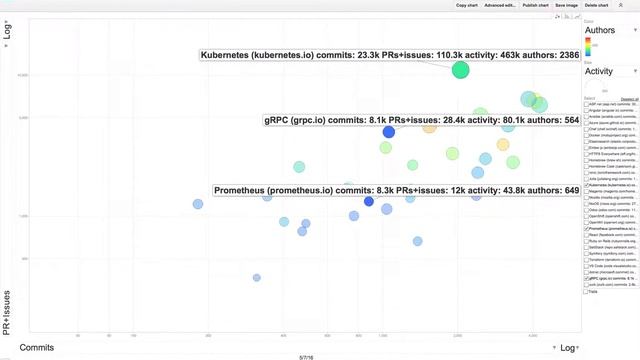This screenshot has width=640, height=360.
Task: Check the SaltStack checkbox
Action: (587, 247)
